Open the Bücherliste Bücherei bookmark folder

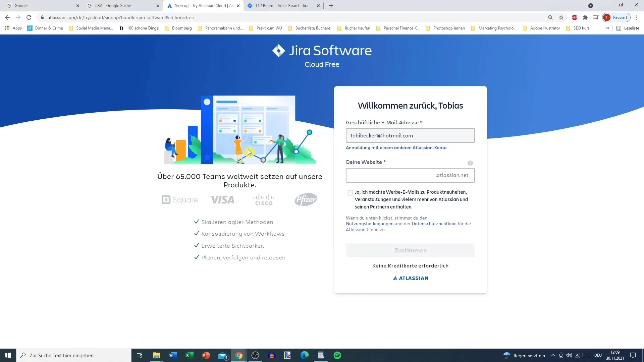309,28
